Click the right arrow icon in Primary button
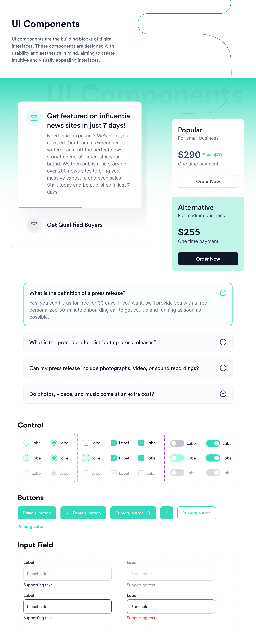Image resolution: width=256 pixels, height=644 pixels. pyautogui.click(x=149, y=513)
